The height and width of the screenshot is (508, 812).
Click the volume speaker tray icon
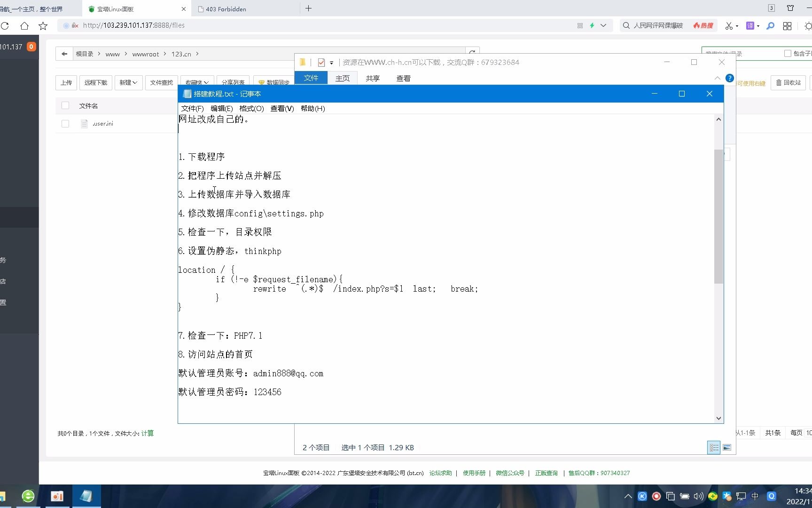[x=698, y=496]
